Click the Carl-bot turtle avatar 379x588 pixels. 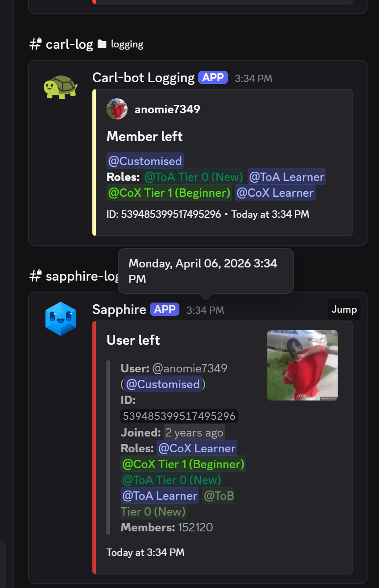coord(61,87)
